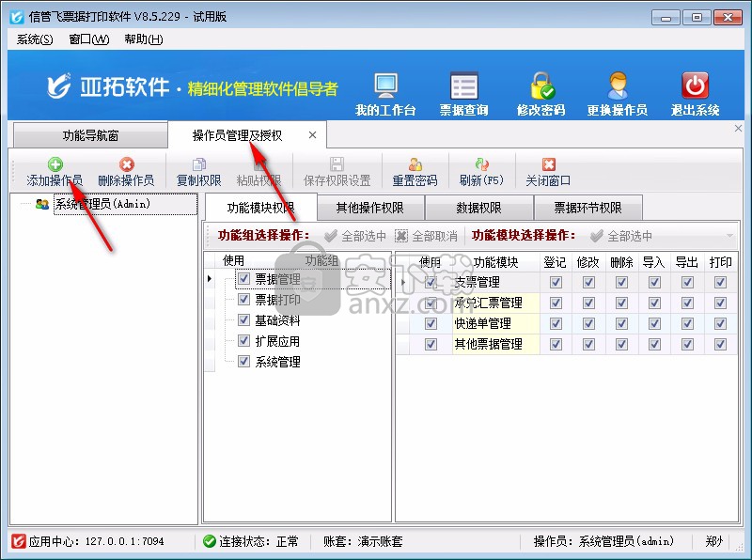The image size is (752, 560).
Task: Toggle the 扩展应用 function group checkbox
Action: pos(244,340)
